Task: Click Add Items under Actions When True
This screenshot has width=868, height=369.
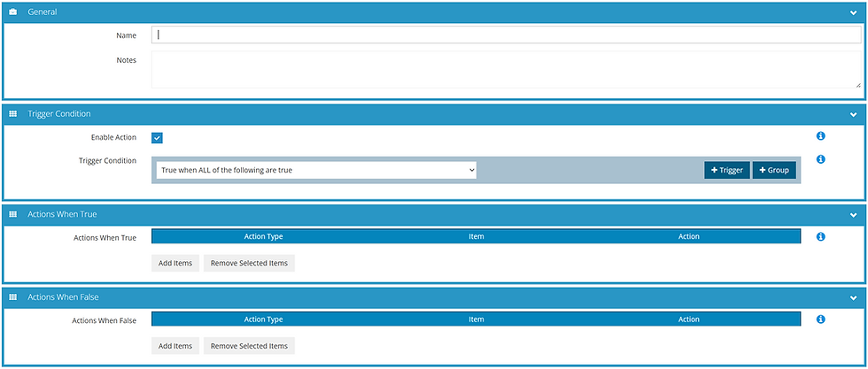Action: point(175,264)
